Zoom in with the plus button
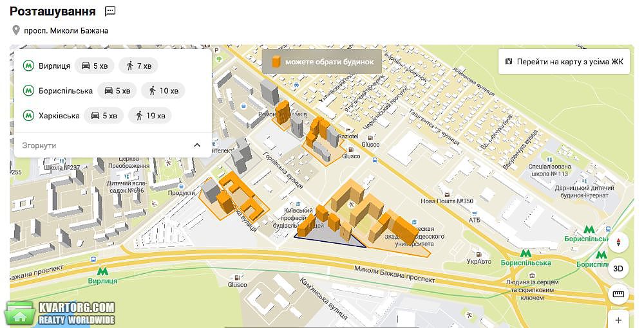Image resolution: width=644 pixels, height=328 pixels. pyautogui.click(x=618, y=320)
